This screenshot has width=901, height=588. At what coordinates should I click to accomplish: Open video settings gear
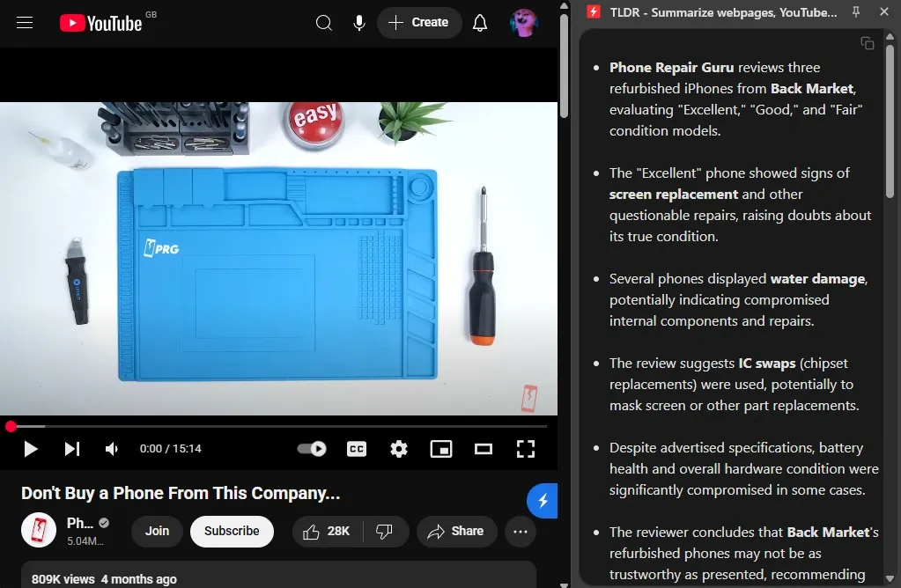click(x=398, y=449)
